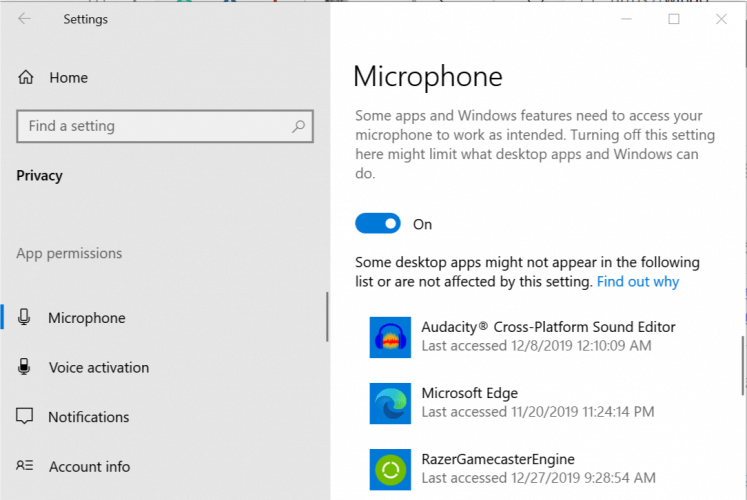747x500 pixels.
Task: Open the Find out why link
Action: coord(637,282)
